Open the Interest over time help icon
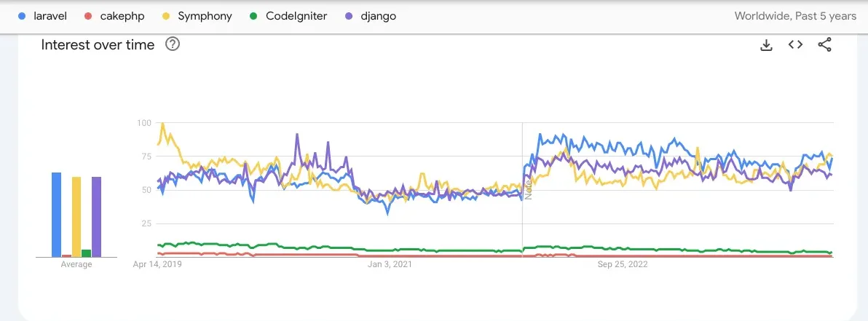 click(173, 44)
